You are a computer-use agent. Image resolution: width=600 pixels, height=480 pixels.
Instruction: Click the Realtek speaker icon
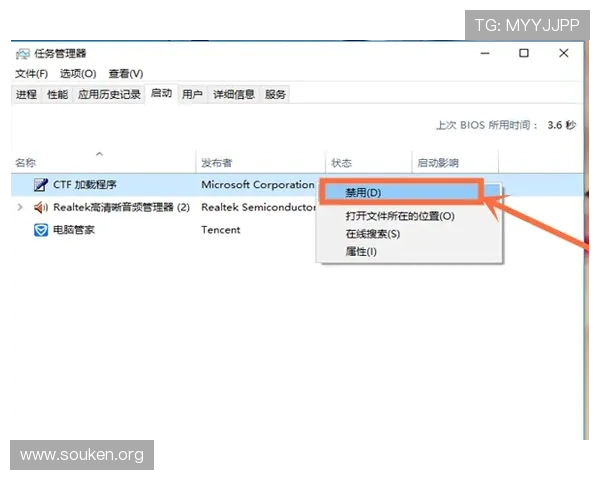(41, 207)
